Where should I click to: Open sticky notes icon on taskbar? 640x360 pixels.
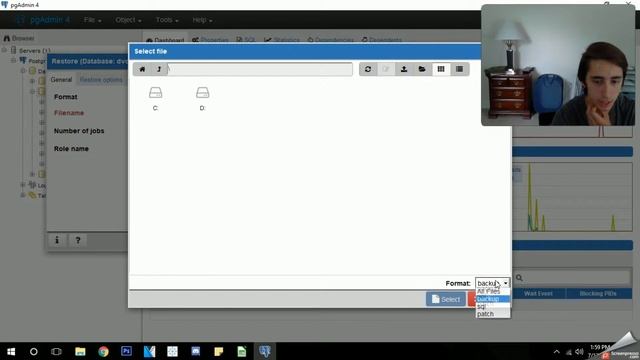[218, 351]
